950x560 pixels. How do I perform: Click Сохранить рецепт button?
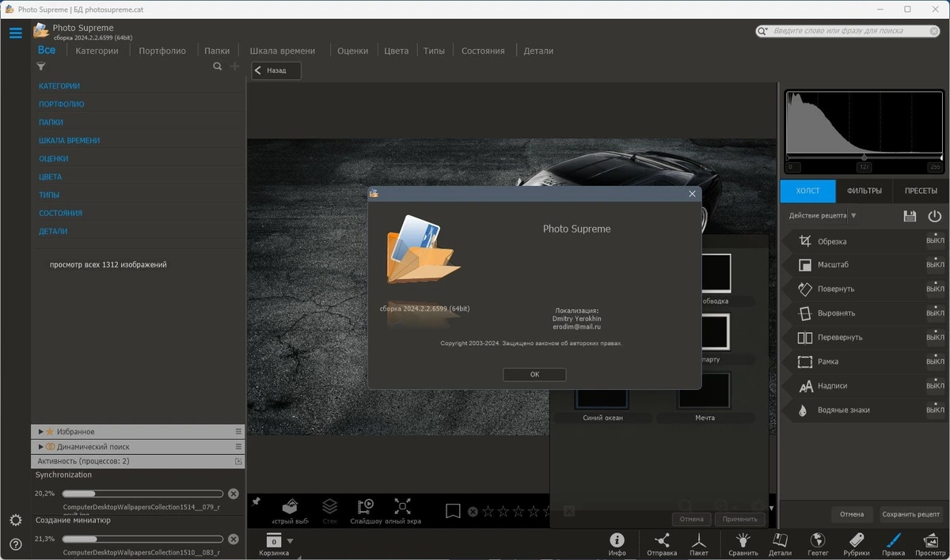tap(911, 514)
